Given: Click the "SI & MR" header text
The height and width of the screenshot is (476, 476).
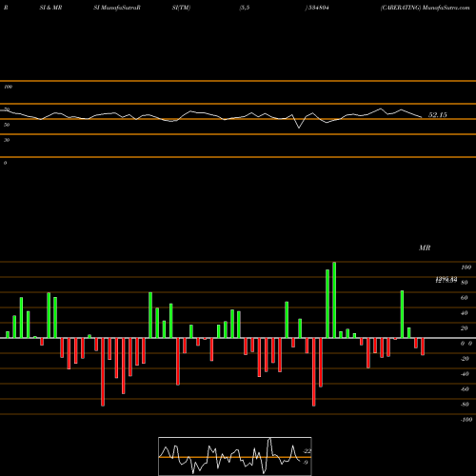Looking at the screenshot, I should (50, 8).
